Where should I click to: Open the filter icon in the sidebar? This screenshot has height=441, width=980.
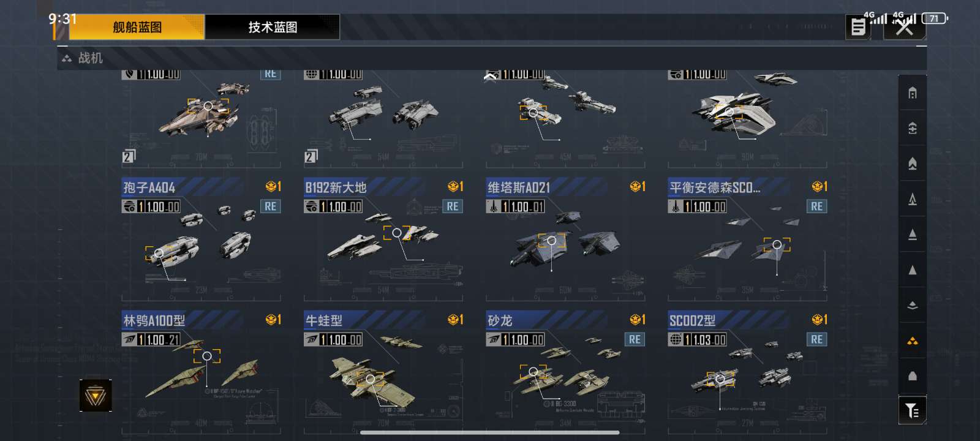(x=912, y=410)
